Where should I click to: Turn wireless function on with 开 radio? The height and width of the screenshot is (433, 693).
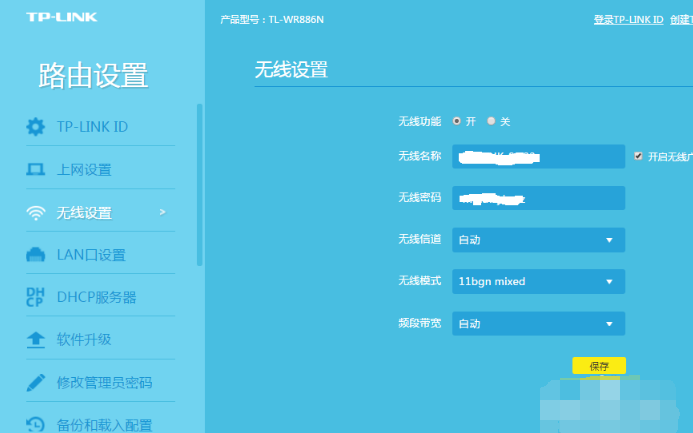pyautogui.click(x=457, y=121)
